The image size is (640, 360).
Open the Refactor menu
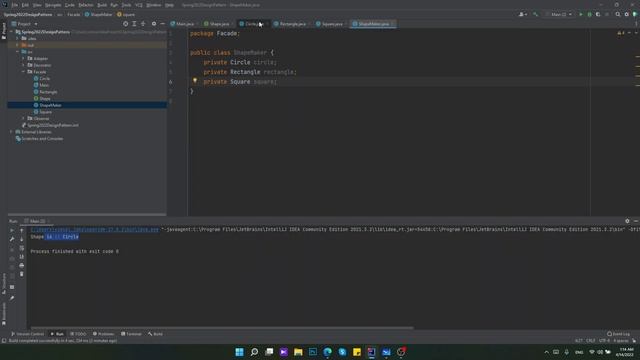tap(86, 5)
